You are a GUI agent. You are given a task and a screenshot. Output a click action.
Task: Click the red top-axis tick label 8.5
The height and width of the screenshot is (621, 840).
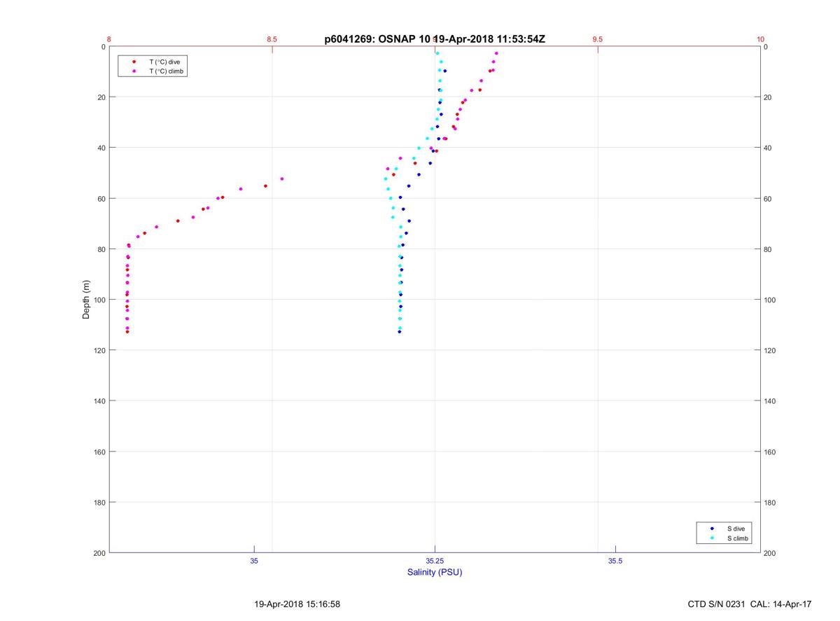point(272,39)
